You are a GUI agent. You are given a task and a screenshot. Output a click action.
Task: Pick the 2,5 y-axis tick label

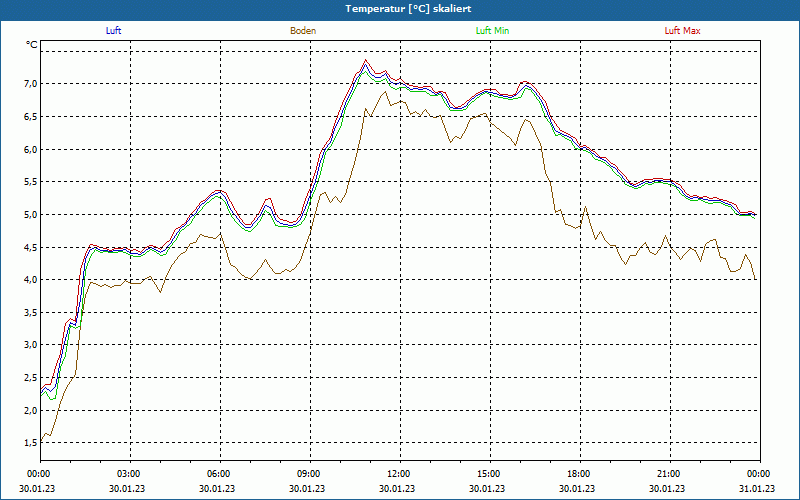(x=30, y=378)
